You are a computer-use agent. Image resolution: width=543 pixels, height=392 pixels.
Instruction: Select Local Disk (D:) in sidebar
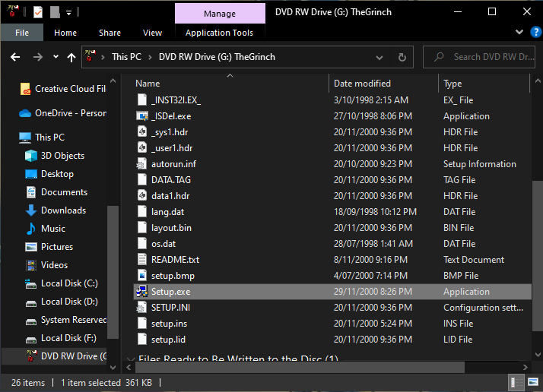pyautogui.click(x=62, y=302)
